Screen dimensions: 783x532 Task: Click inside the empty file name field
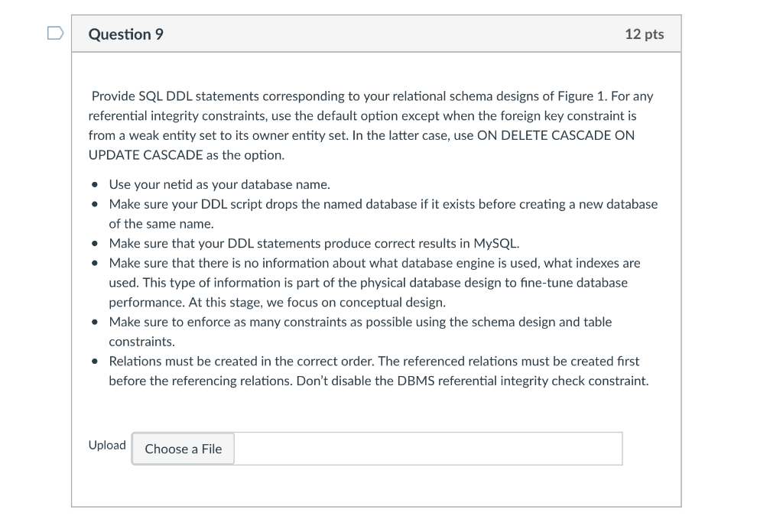[428, 449]
